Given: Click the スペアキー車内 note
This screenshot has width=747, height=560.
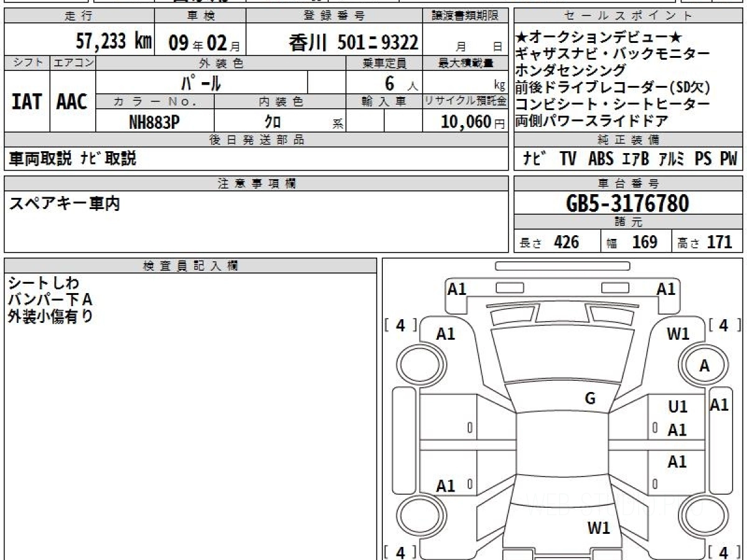Looking at the screenshot, I should tap(64, 203).
